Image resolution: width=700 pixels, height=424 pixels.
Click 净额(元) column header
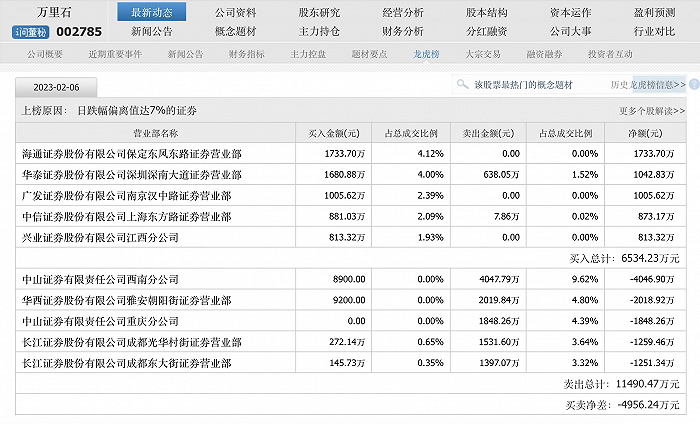coord(646,133)
